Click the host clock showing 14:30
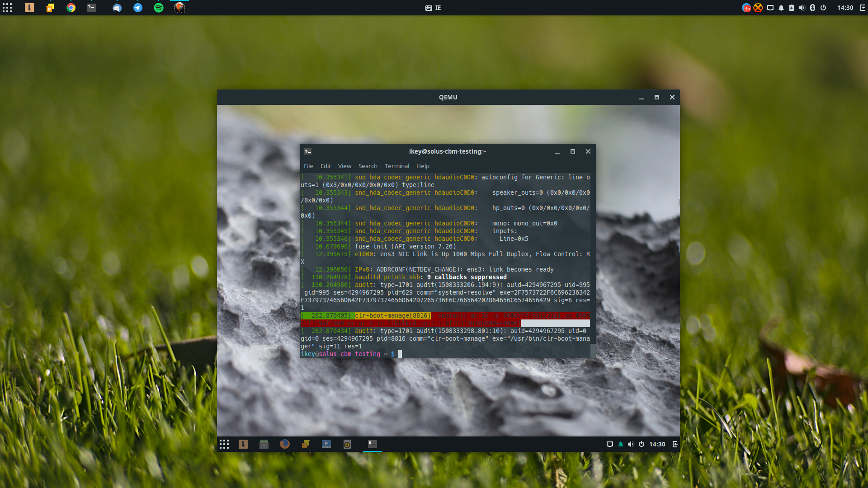This screenshot has height=488, width=868. 845,8
